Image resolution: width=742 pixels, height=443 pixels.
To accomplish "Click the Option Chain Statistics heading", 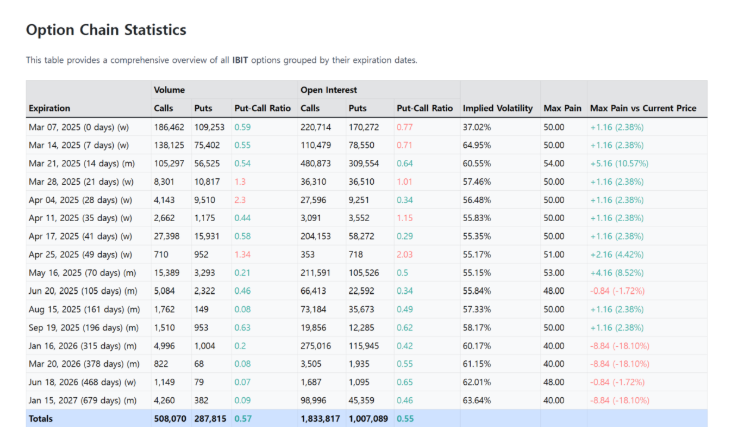I will pos(106,31).
